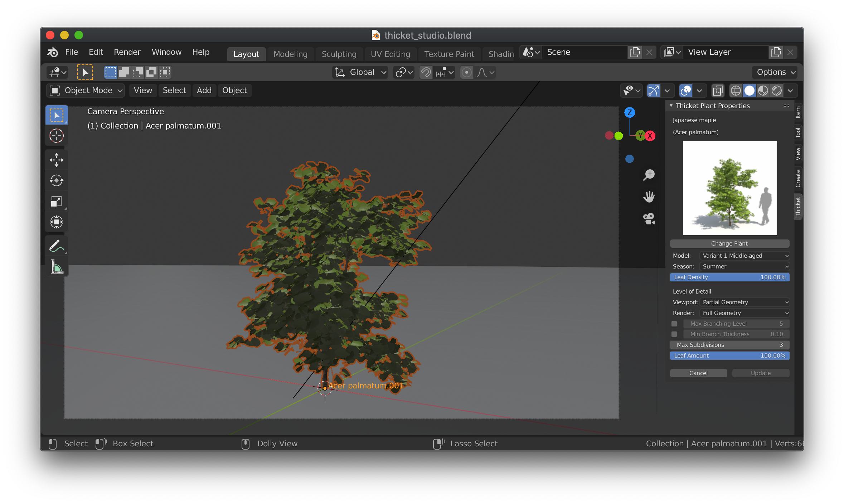Click the Change Plant button
Screen dimensions: 844x504
click(729, 243)
